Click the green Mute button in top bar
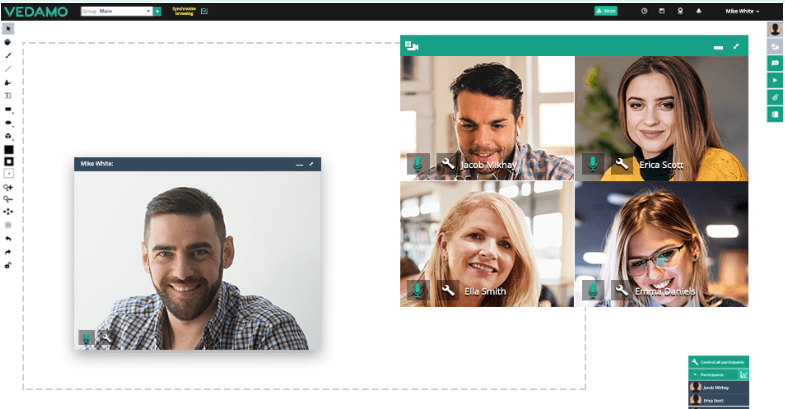The image size is (785, 409). [605, 11]
